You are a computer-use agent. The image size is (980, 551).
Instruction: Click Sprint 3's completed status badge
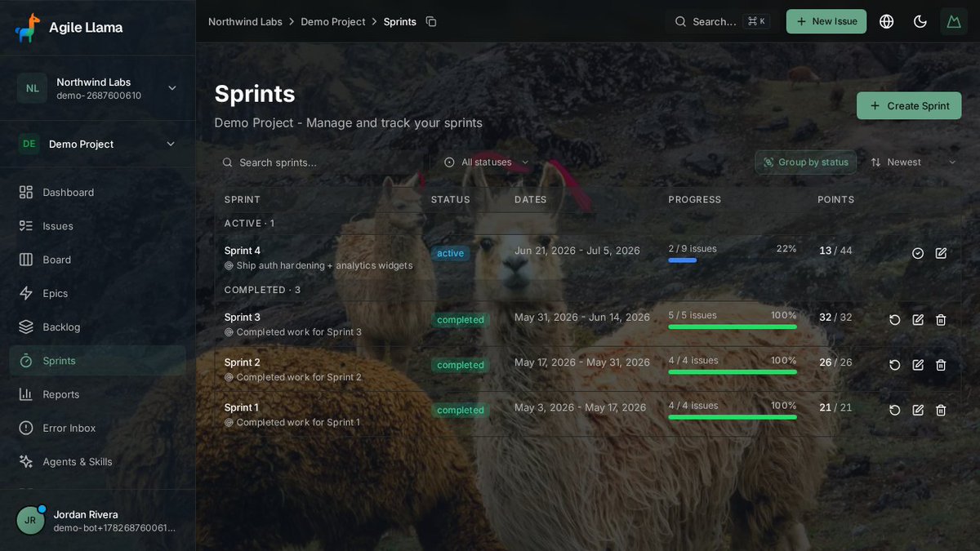461,320
